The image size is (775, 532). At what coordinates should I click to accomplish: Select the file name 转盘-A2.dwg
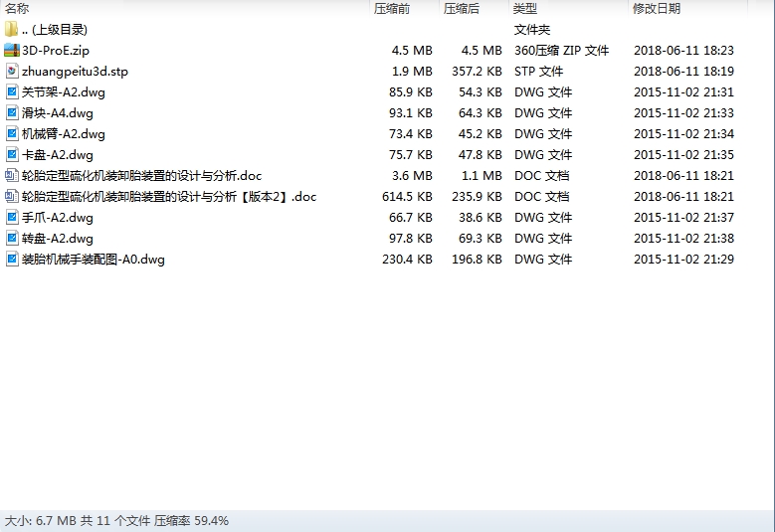(58, 238)
